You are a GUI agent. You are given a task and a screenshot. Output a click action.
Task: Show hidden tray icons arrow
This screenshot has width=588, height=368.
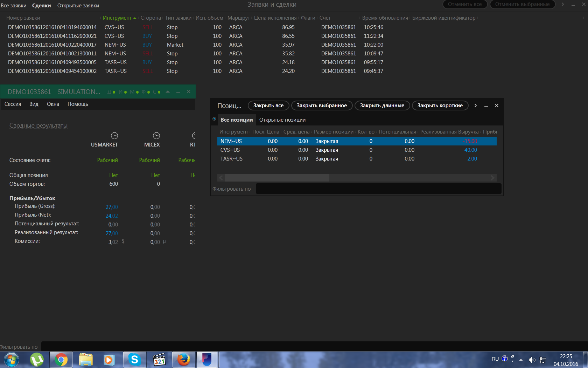(x=521, y=360)
